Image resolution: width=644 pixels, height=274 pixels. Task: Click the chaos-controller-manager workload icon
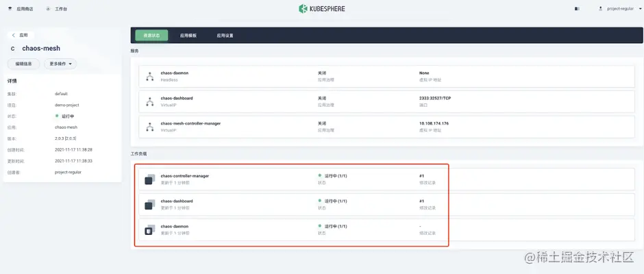150,179
